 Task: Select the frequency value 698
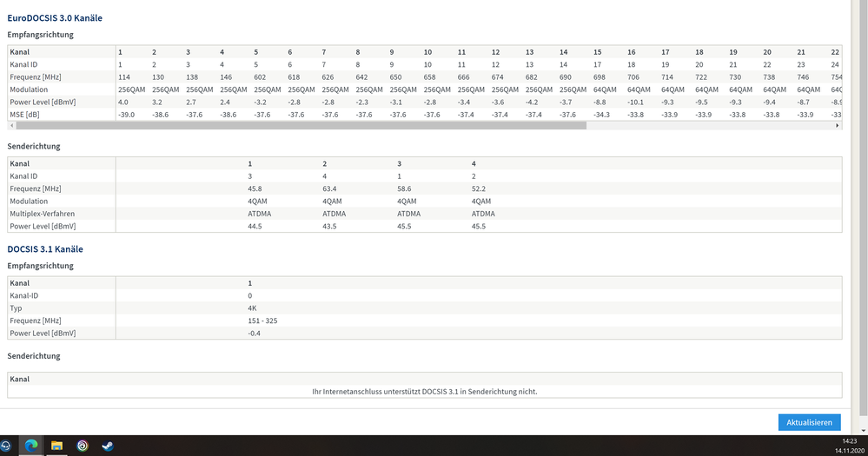point(600,77)
